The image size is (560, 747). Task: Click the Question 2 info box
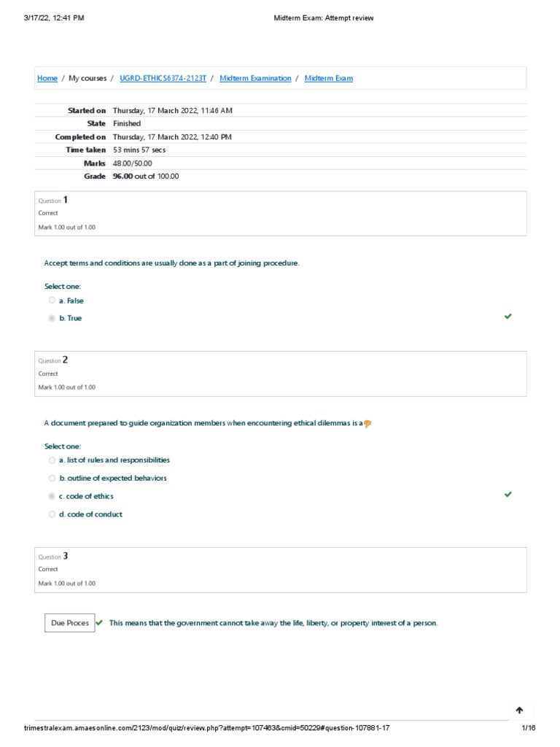(280, 373)
